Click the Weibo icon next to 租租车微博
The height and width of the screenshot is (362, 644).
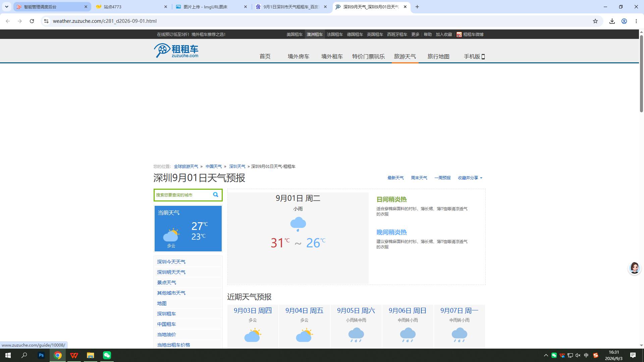pyautogui.click(x=459, y=35)
